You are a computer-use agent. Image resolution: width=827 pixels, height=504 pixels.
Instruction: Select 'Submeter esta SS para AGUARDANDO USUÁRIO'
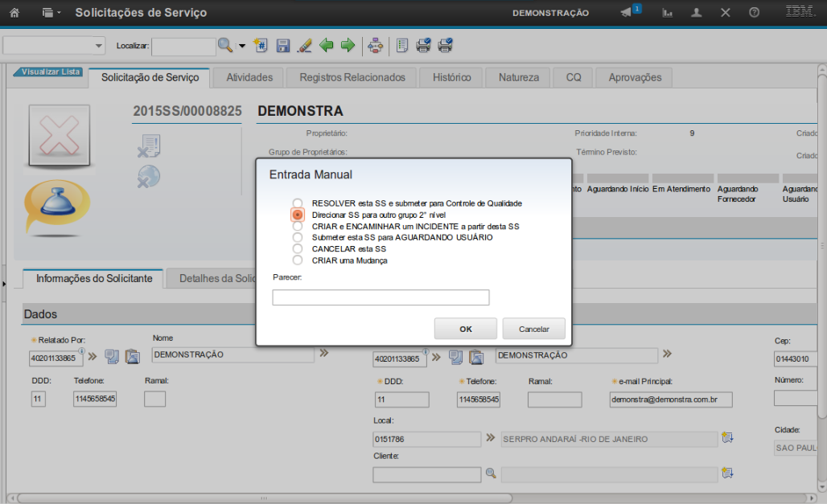(x=298, y=238)
